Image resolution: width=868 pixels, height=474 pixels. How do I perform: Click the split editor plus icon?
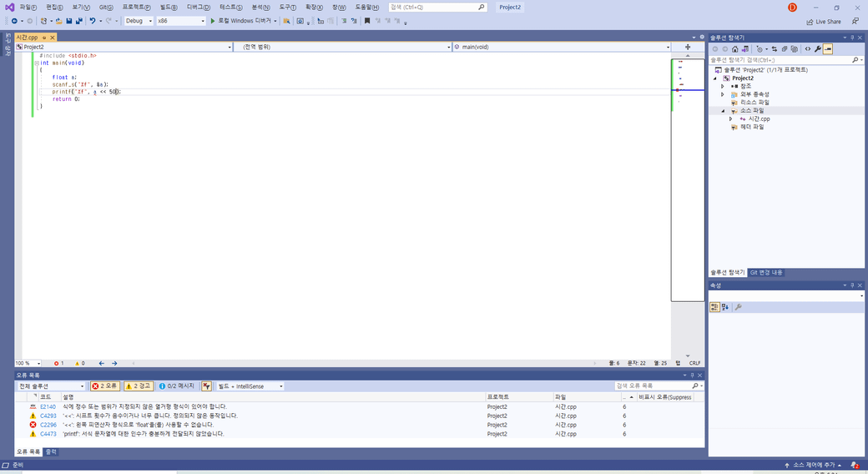click(x=688, y=47)
